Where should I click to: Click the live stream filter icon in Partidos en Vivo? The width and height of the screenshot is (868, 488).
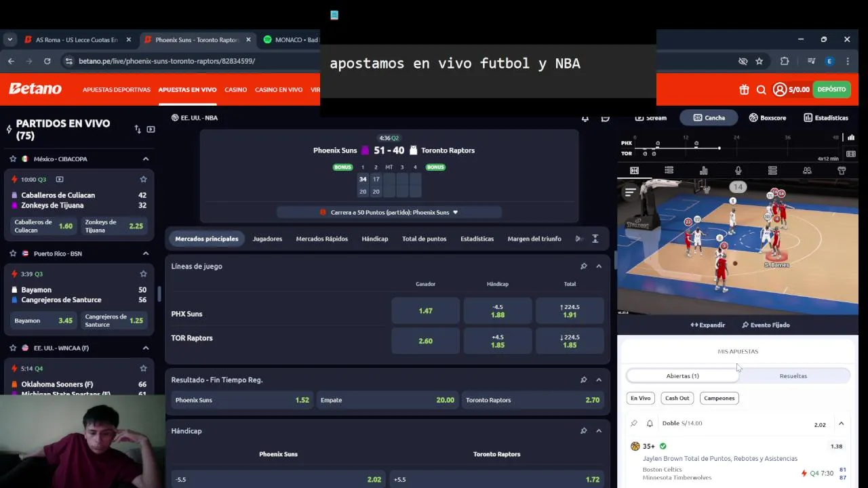[x=151, y=129]
